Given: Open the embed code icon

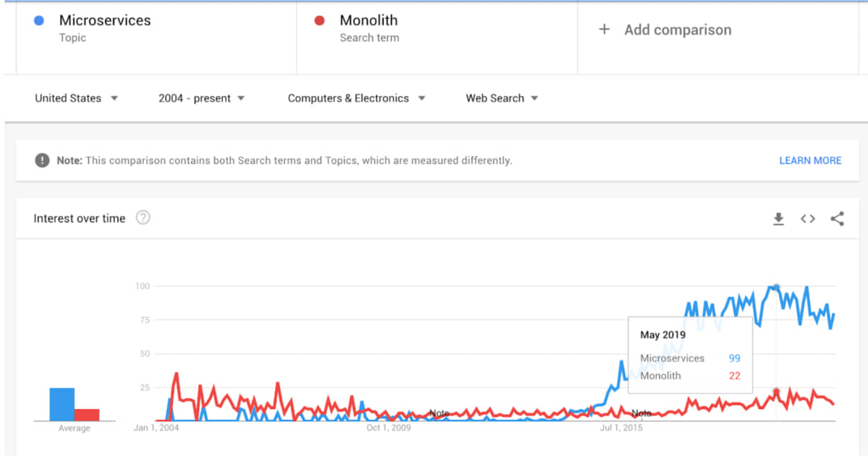Looking at the screenshot, I should click(x=808, y=219).
